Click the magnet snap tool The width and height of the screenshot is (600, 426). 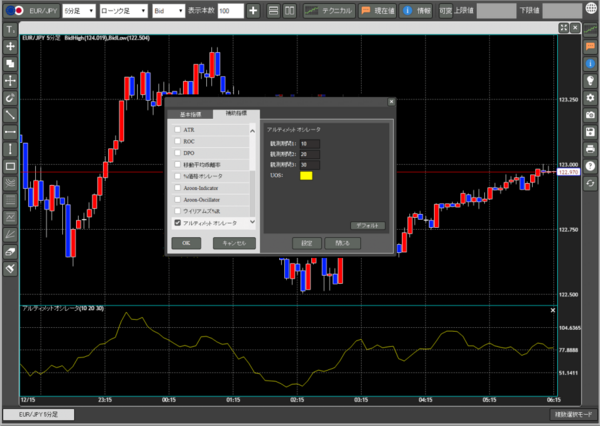(x=10, y=98)
